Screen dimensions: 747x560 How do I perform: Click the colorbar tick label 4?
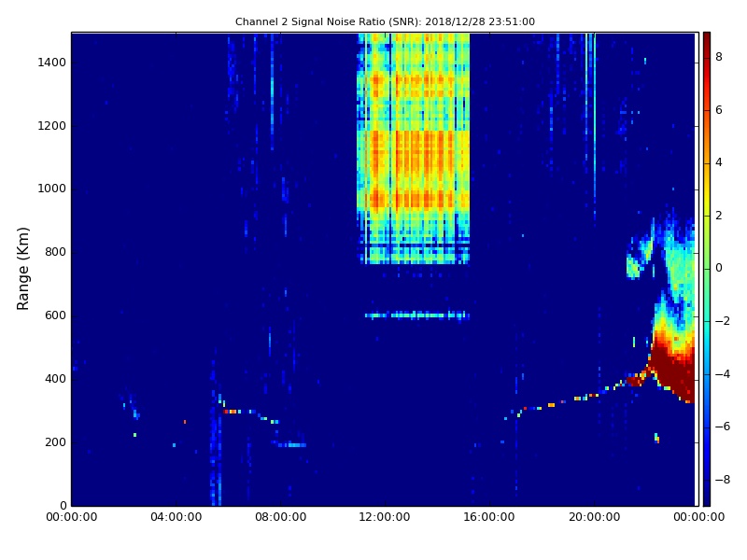(719, 162)
